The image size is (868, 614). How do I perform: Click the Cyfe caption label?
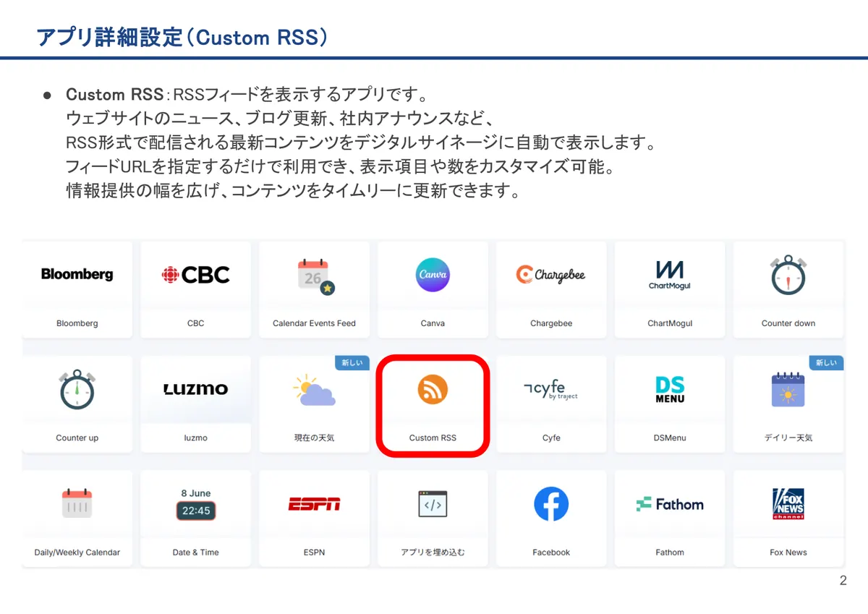[x=551, y=438]
